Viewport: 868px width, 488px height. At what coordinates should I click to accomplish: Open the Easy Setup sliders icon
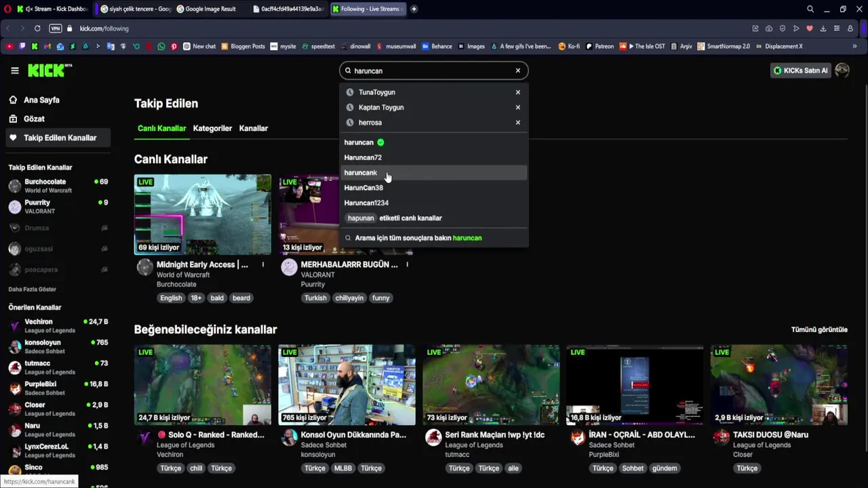837,28
